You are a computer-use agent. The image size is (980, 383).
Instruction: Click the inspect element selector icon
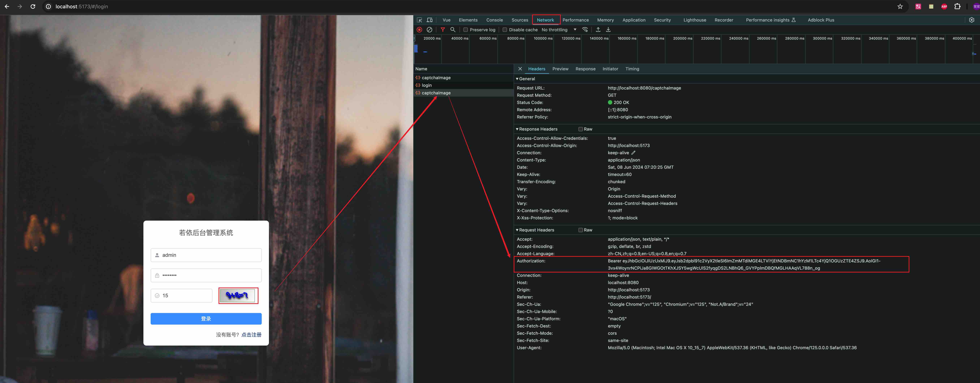pos(419,20)
